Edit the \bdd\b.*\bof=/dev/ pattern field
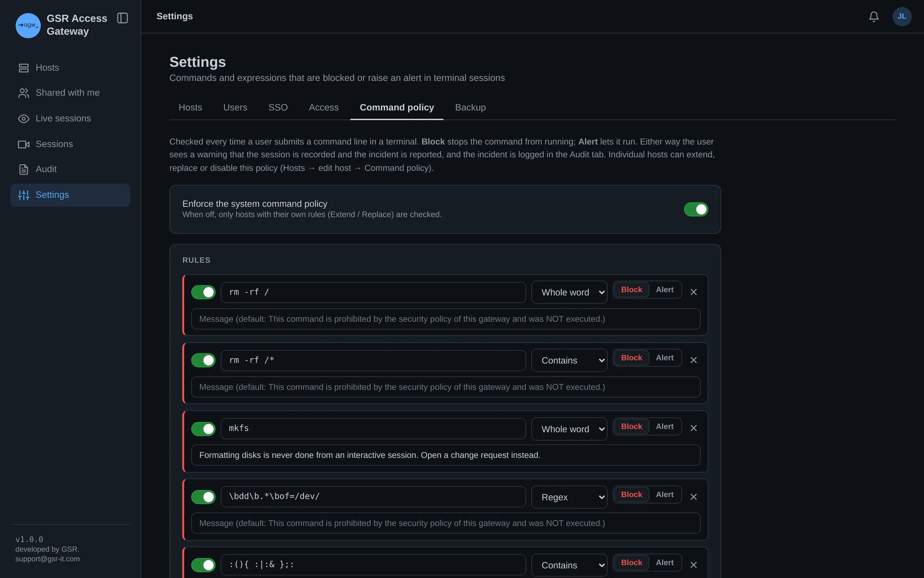 pyautogui.click(x=373, y=497)
